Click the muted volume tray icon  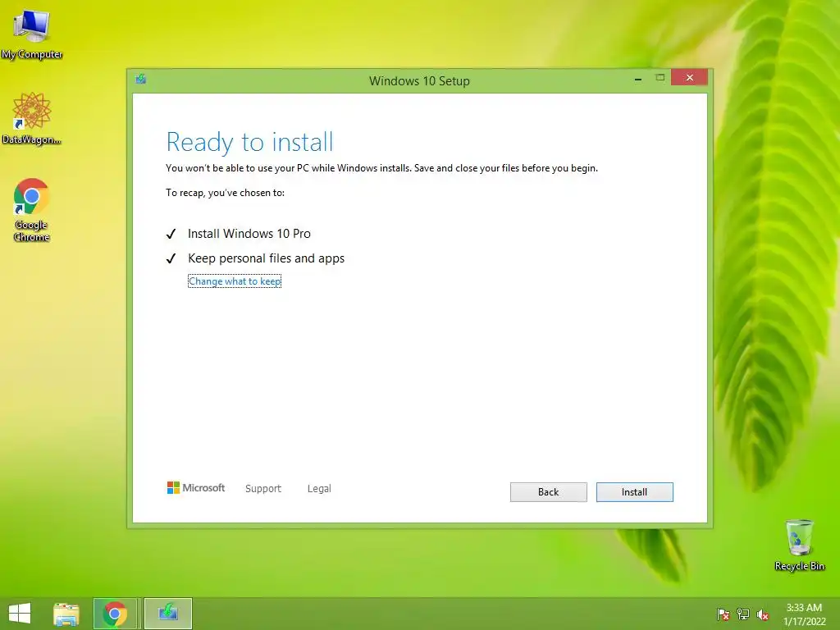point(762,614)
